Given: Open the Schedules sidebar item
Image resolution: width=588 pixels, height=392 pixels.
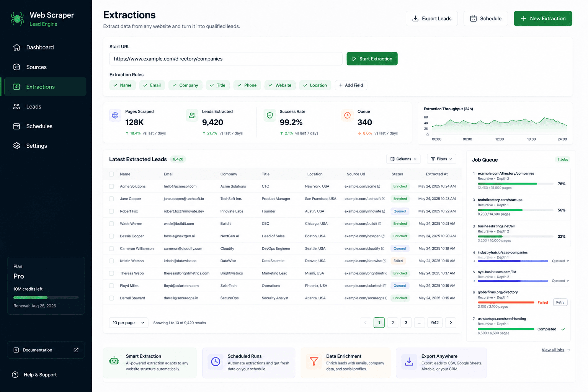Looking at the screenshot, I should pyautogui.click(x=45, y=126).
